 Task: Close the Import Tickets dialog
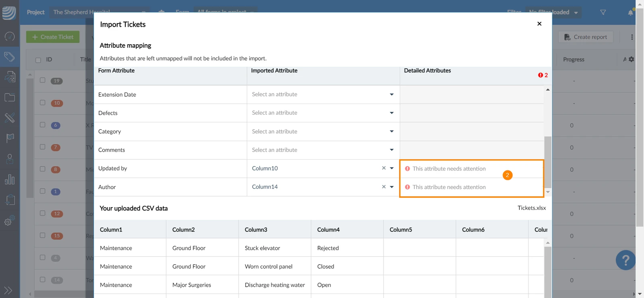coord(539,24)
